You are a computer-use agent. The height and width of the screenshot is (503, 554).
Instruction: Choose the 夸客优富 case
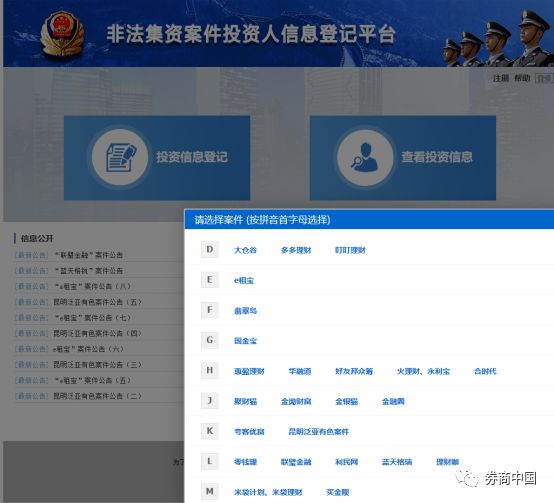click(249, 432)
